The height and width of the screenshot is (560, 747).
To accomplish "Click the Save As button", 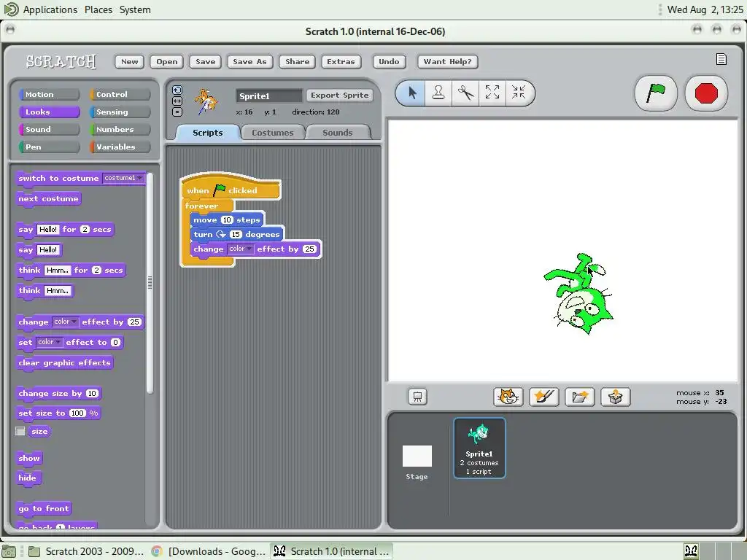I will click(249, 61).
